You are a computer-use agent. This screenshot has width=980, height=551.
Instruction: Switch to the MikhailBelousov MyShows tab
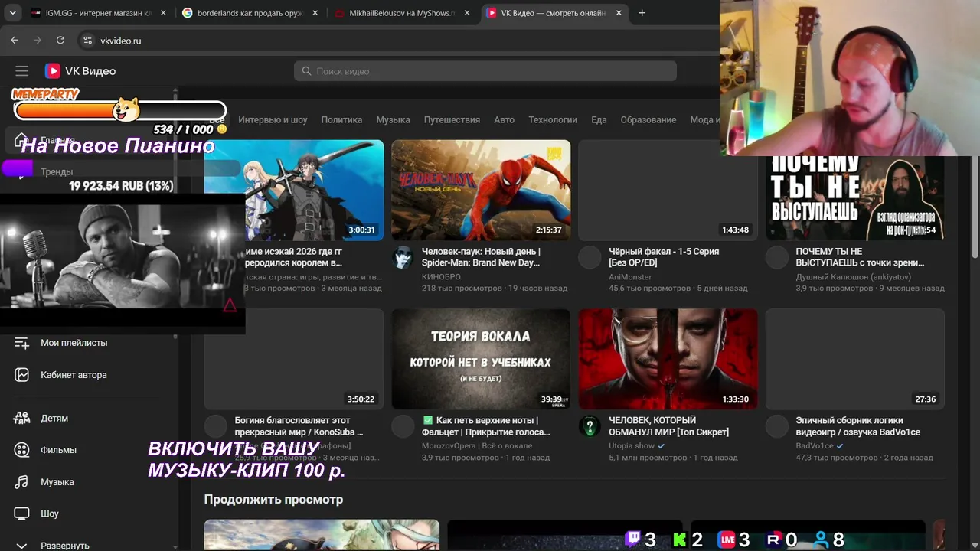402,13
